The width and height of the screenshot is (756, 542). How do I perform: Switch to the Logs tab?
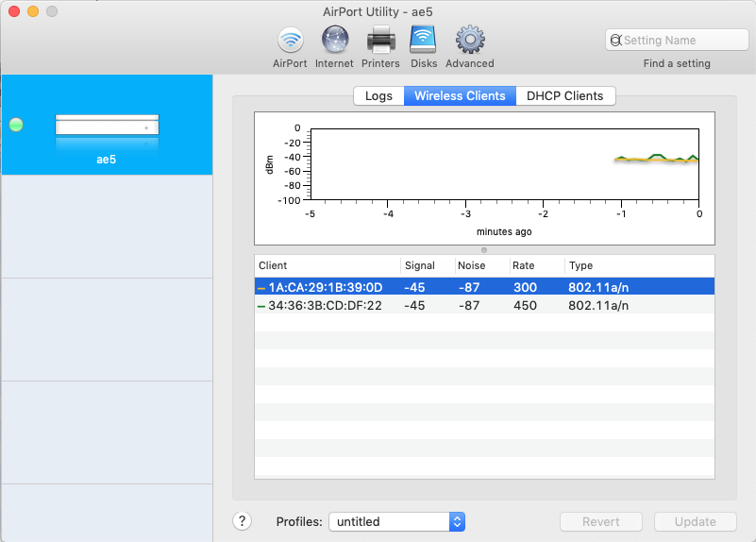coord(378,96)
